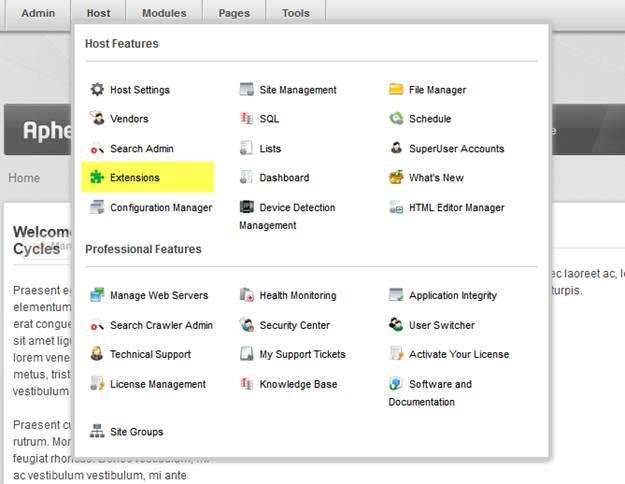Open the Configuration Manager link

tap(161, 208)
